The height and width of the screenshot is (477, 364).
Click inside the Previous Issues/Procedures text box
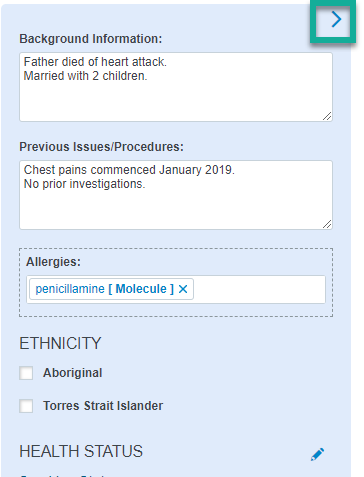(176, 195)
